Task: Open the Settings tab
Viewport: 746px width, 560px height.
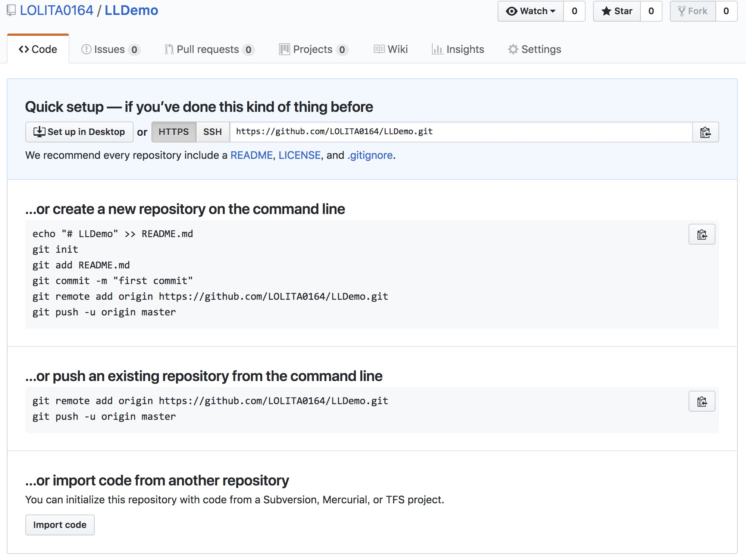Action: tap(535, 49)
